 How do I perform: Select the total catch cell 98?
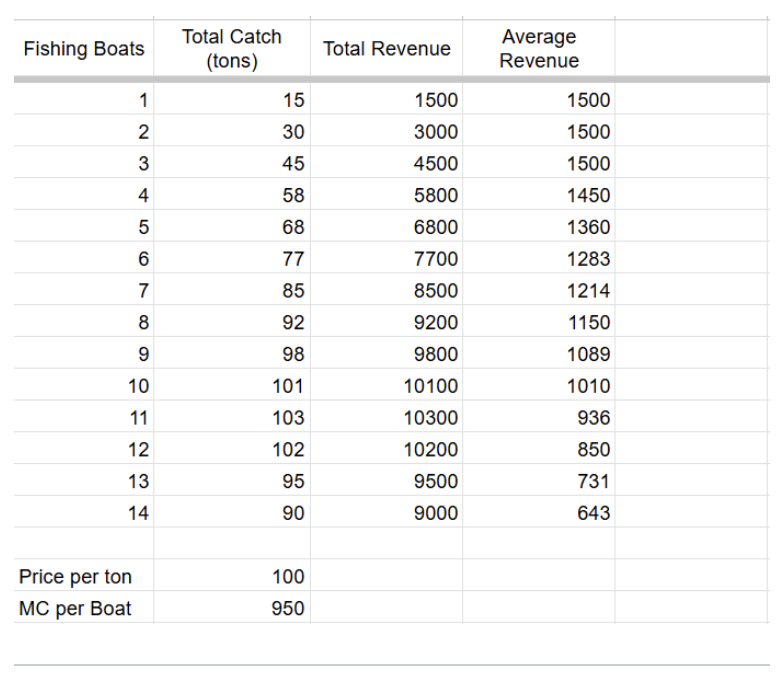point(232,353)
